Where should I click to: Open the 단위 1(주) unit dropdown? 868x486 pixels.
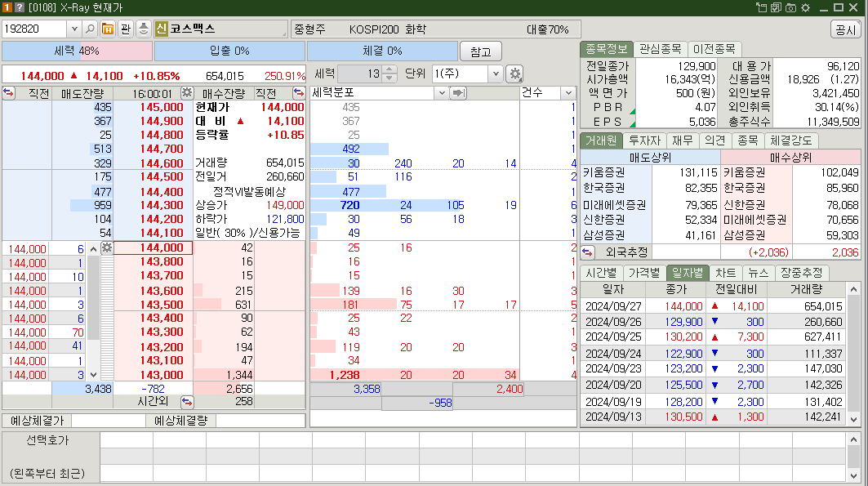tap(496, 74)
